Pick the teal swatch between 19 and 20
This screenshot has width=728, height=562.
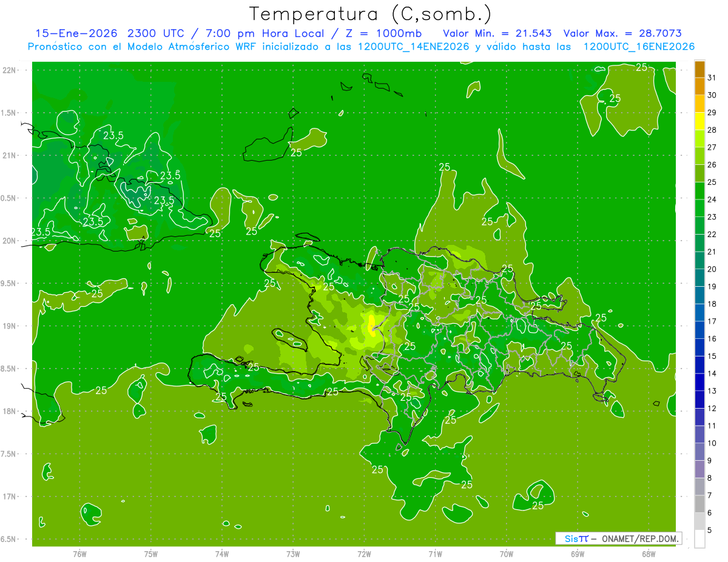(699, 278)
